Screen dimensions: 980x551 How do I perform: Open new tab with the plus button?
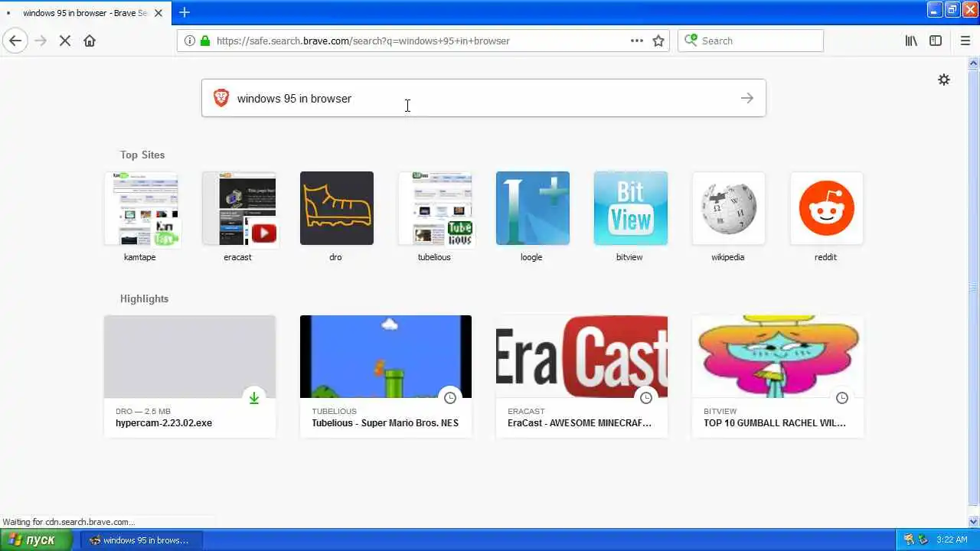point(184,12)
